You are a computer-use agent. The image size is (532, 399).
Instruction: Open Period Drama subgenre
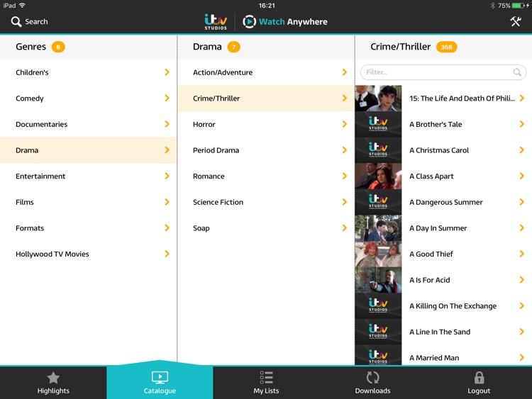(x=266, y=150)
